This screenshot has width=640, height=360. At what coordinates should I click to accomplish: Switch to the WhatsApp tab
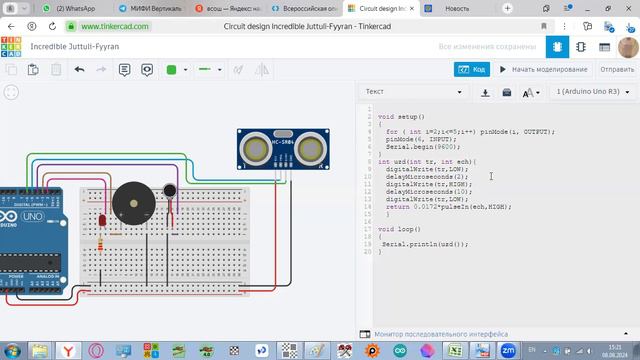[70, 9]
